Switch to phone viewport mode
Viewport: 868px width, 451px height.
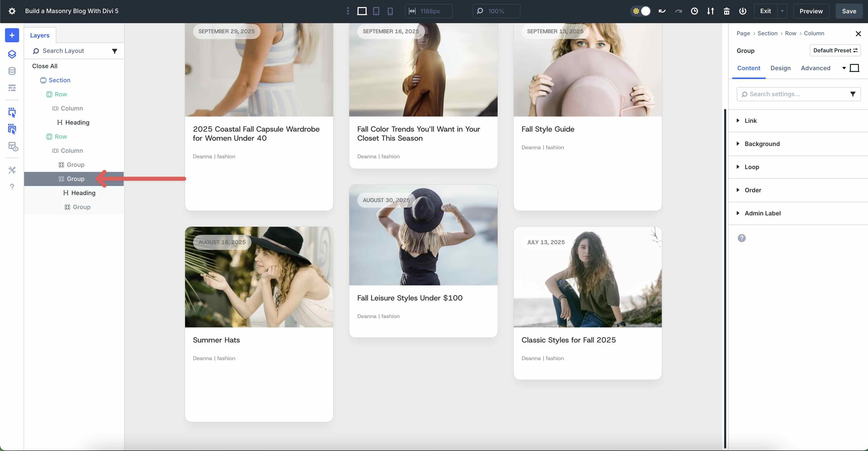[x=390, y=11]
